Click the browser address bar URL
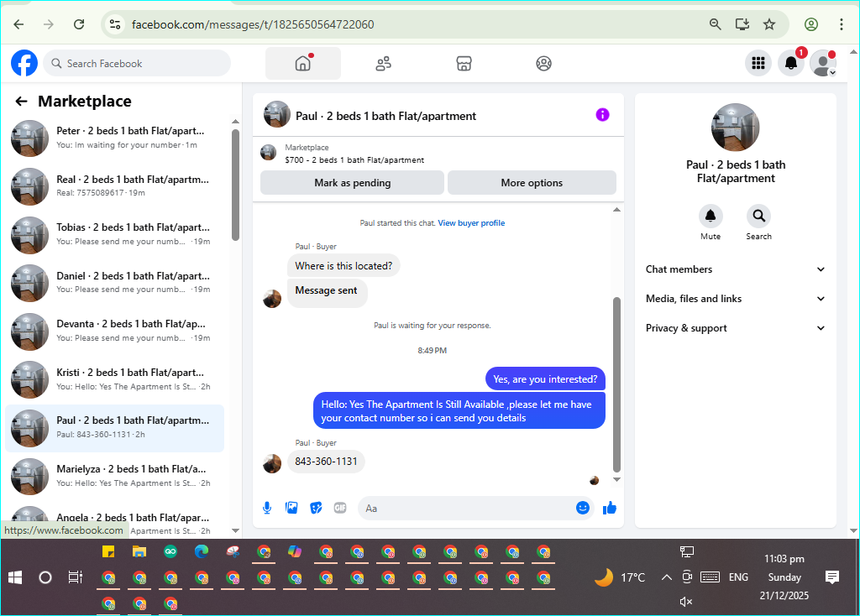Screen dimensions: 860x616 coord(253,24)
